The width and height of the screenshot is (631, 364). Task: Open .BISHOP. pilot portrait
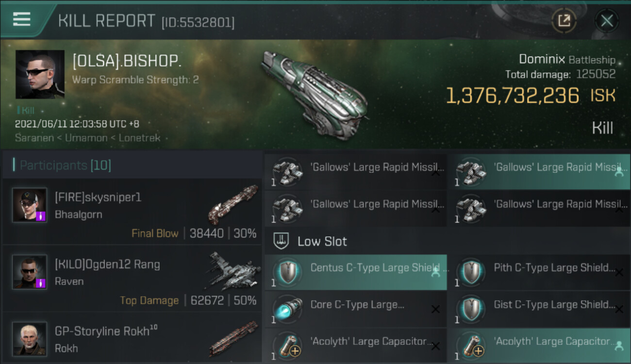[x=40, y=74]
